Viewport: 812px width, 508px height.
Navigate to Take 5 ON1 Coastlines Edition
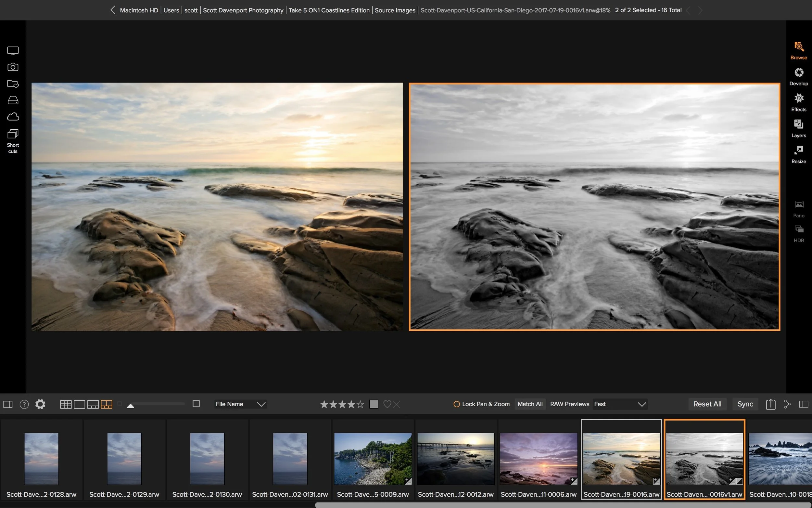(329, 10)
